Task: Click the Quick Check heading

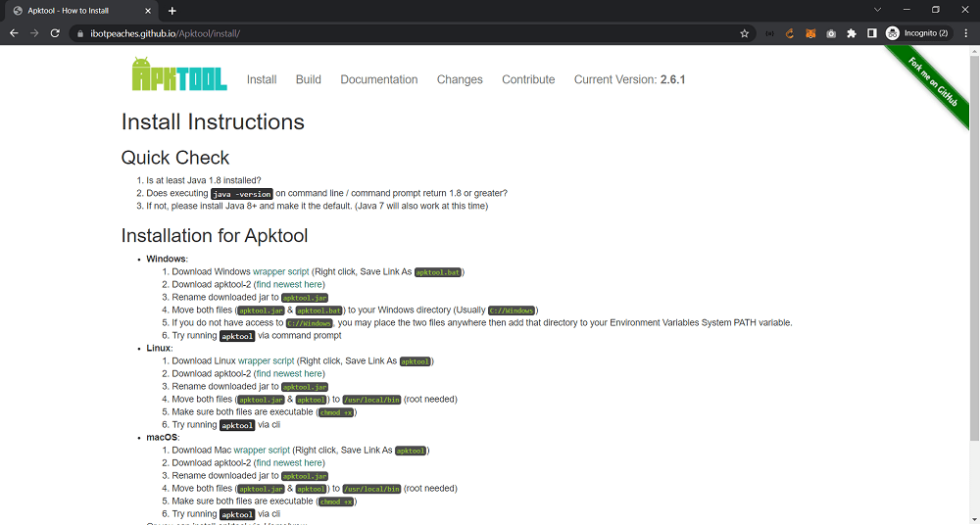Action: coord(175,158)
